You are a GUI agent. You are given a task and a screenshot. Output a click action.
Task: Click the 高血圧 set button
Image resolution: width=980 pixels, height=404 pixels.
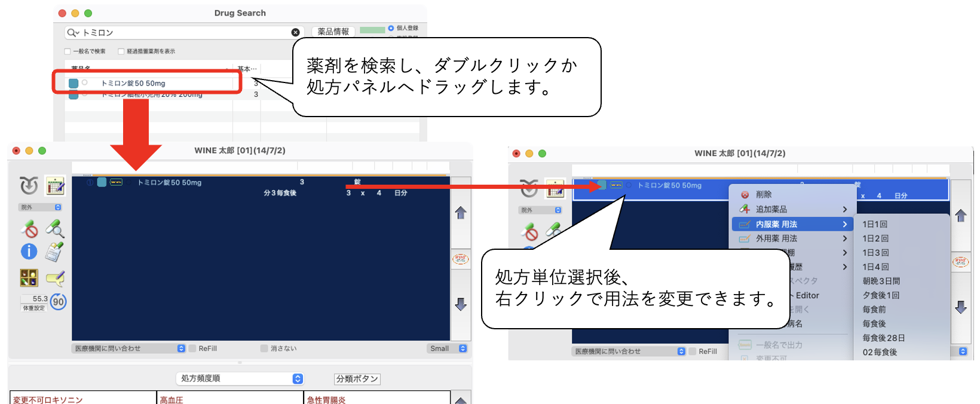(230, 398)
